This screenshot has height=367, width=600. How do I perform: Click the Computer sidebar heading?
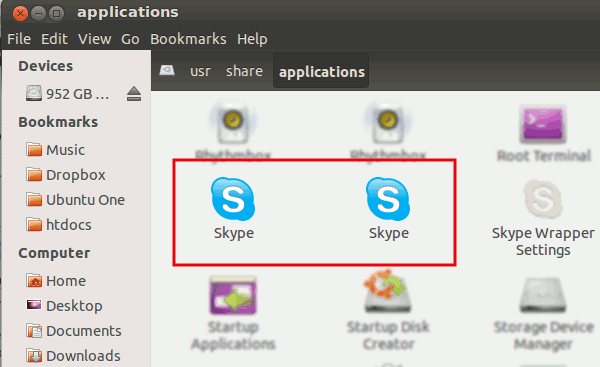tap(54, 253)
